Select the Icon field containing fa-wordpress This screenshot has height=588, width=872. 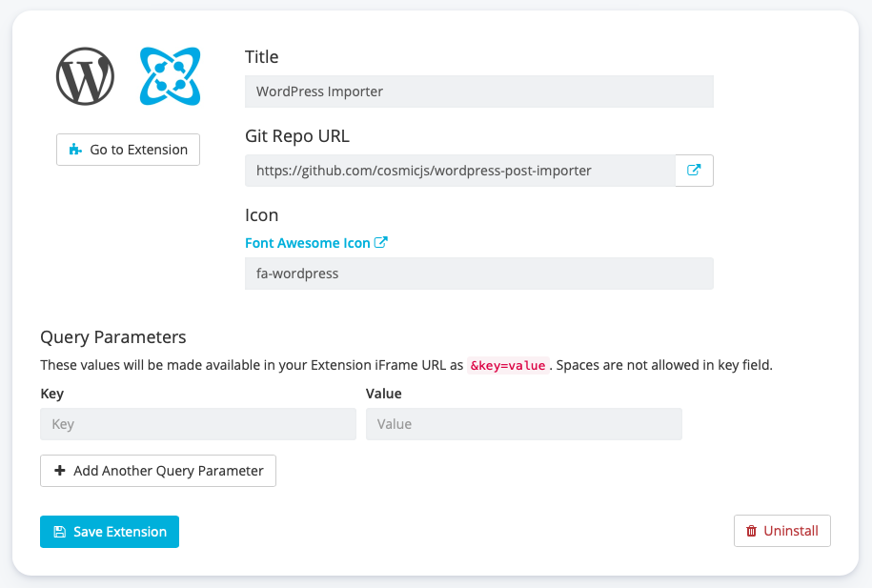pos(478,274)
